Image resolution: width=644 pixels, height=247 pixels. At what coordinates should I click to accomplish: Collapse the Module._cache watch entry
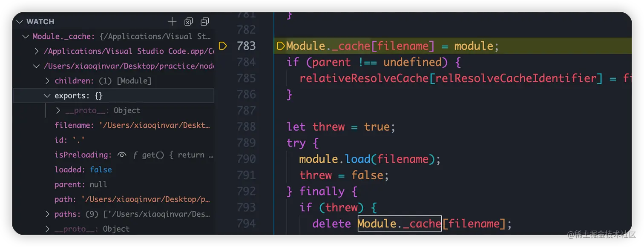pyautogui.click(x=26, y=37)
